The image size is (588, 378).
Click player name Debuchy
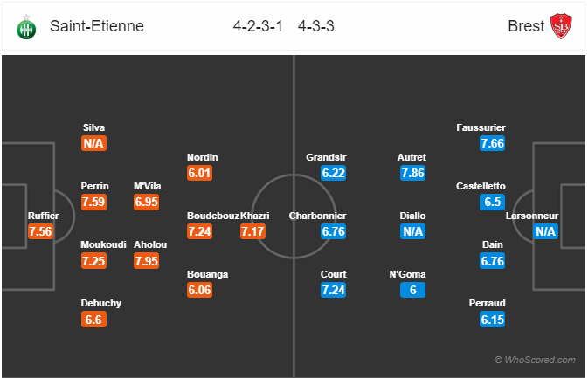(100, 303)
